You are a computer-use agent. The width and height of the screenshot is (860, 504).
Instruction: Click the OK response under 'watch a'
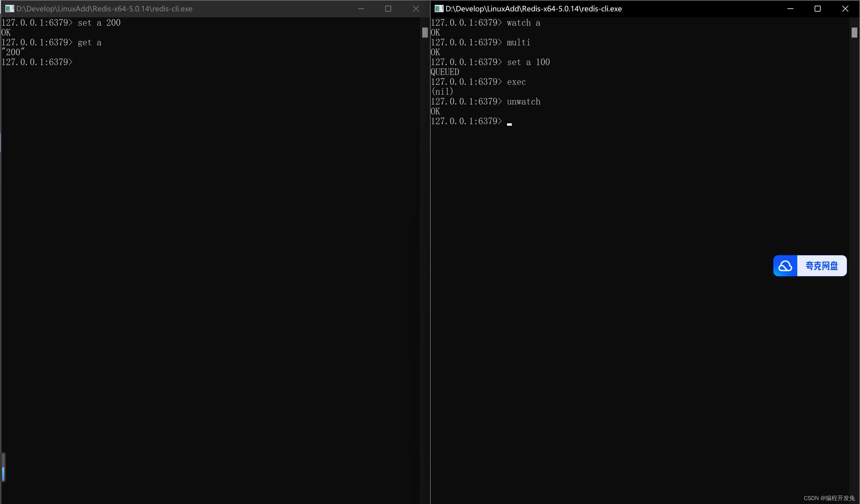[435, 33]
